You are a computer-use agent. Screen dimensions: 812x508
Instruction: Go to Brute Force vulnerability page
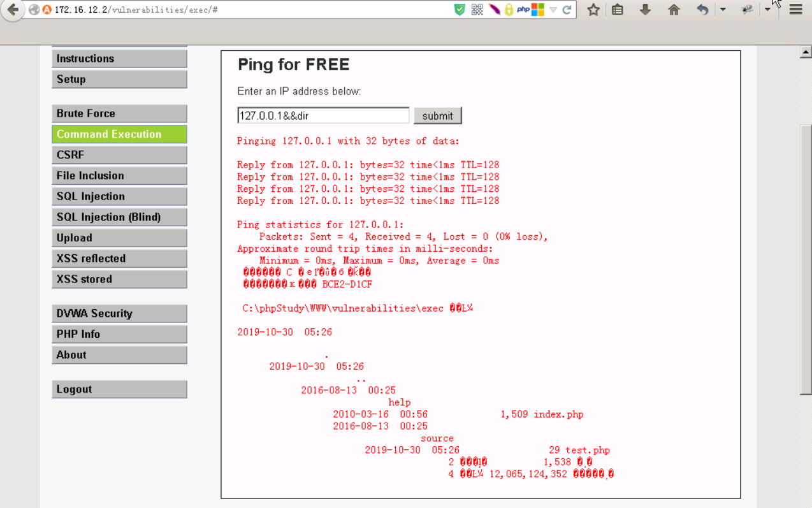pyautogui.click(x=119, y=113)
